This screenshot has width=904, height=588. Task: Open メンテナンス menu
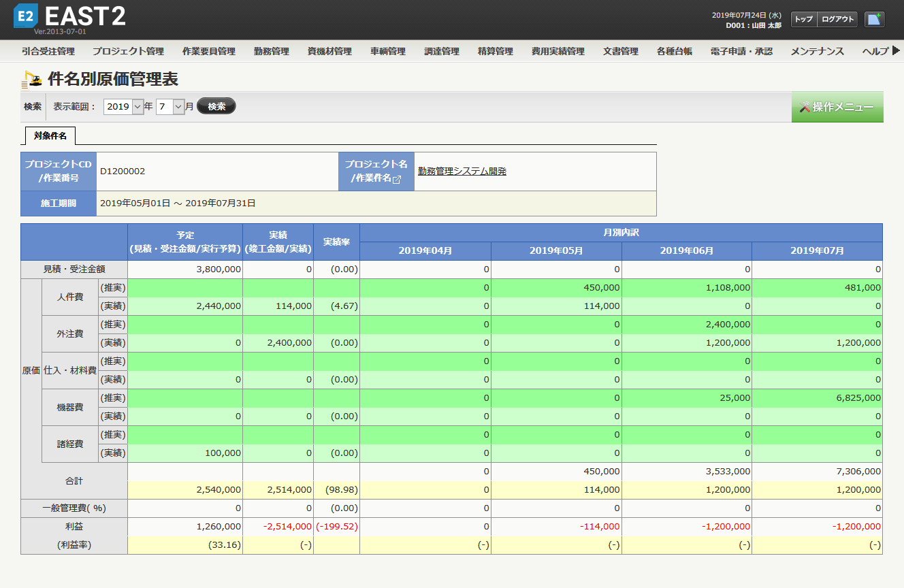[818, 51]
